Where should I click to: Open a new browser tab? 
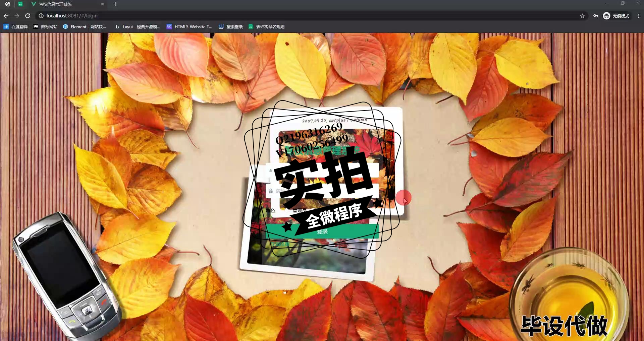pyautogui.click(x=115, y=4)
